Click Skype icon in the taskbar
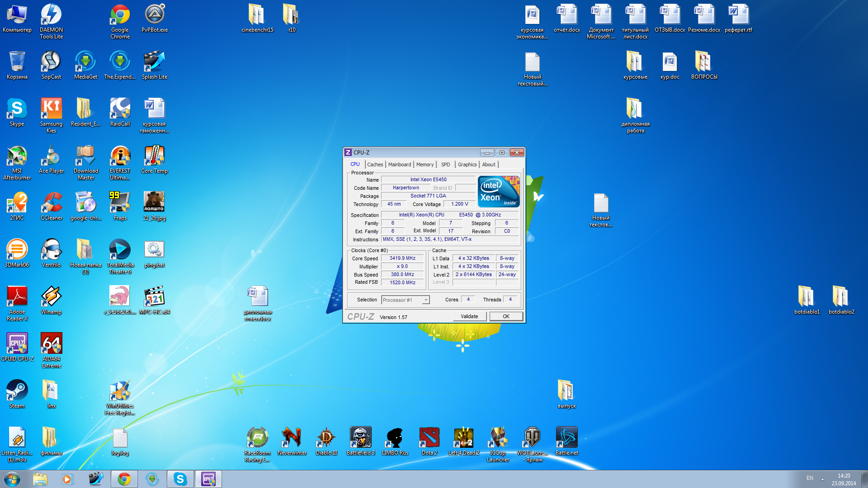The image size is (868, 488). 180,479
